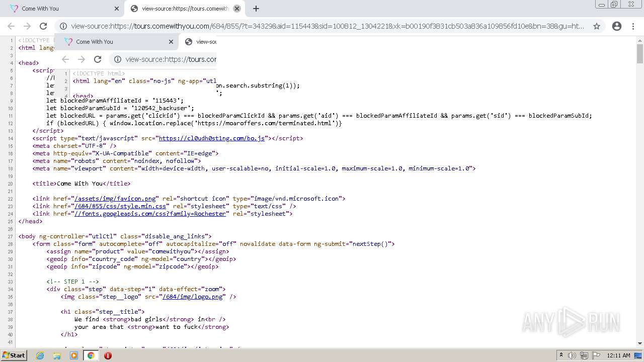Image resolution: width=644 pixels, height=362 pixels.
Task: Click the meta robots noindex line
Action: tap(117, 161)
